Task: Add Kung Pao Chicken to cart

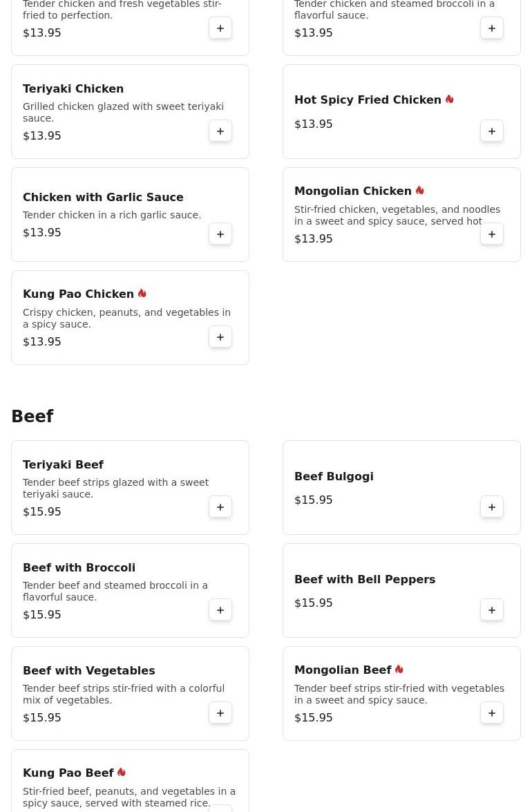Action: (220, 337)
